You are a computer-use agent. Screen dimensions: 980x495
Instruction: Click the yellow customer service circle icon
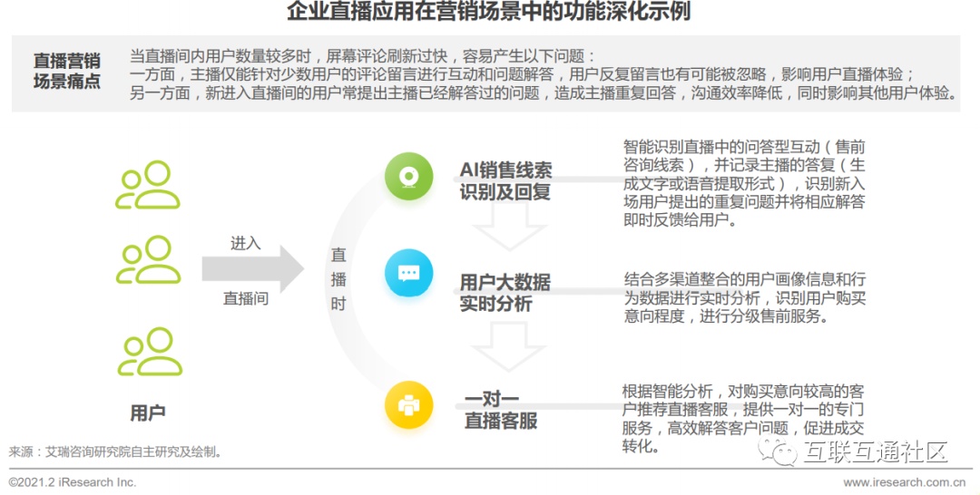[408, 405]
